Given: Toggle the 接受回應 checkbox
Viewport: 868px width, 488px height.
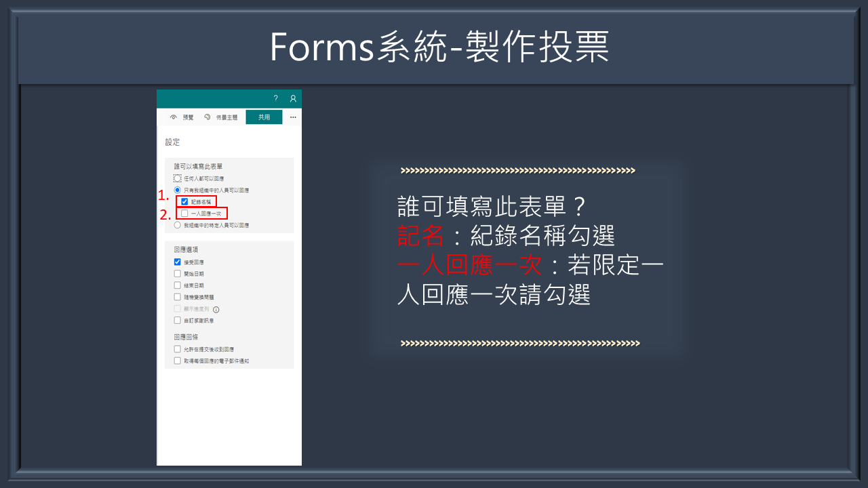Looking at the screenshot, I should click(178, 262).
